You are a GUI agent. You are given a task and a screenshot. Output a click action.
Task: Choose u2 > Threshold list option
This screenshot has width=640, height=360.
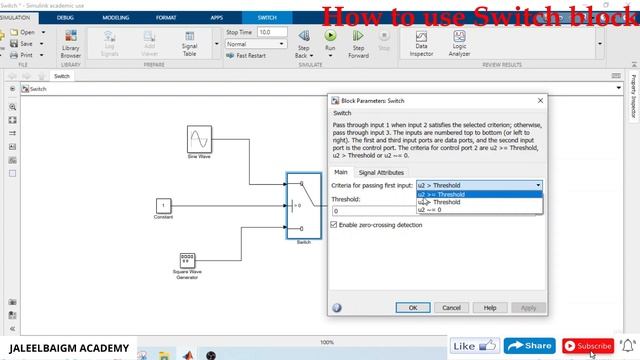pyautogui.click(x=479, y=202)
